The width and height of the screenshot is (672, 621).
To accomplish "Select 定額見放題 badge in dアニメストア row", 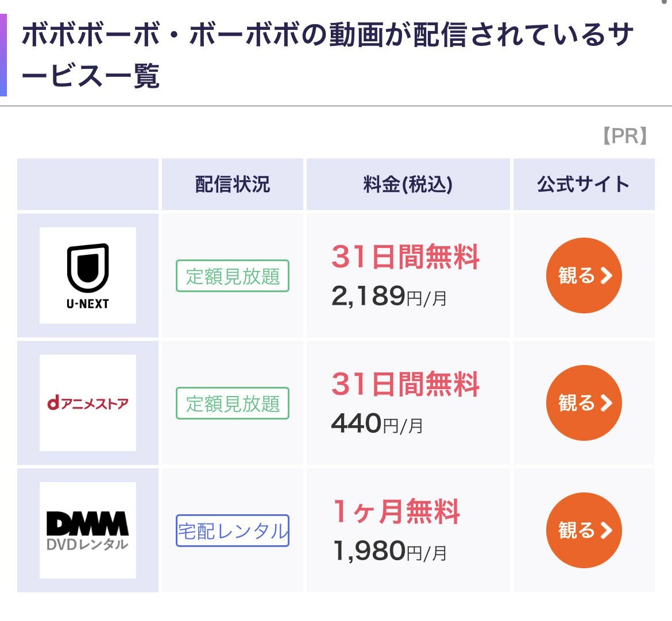I will tap(233, 403).
